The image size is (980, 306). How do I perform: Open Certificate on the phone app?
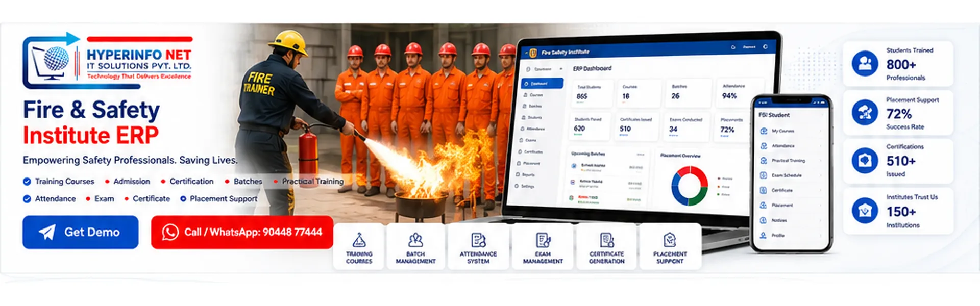click(x=791, y=190)
